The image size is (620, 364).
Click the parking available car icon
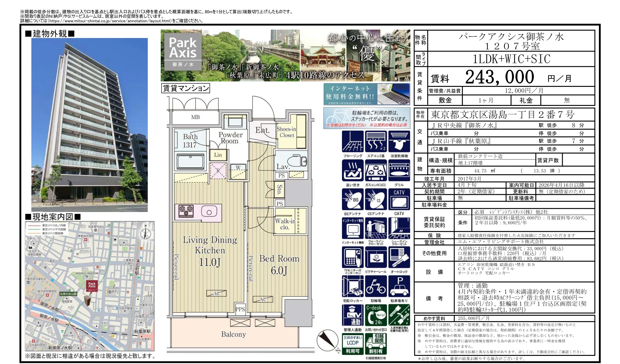pos(399,286)
